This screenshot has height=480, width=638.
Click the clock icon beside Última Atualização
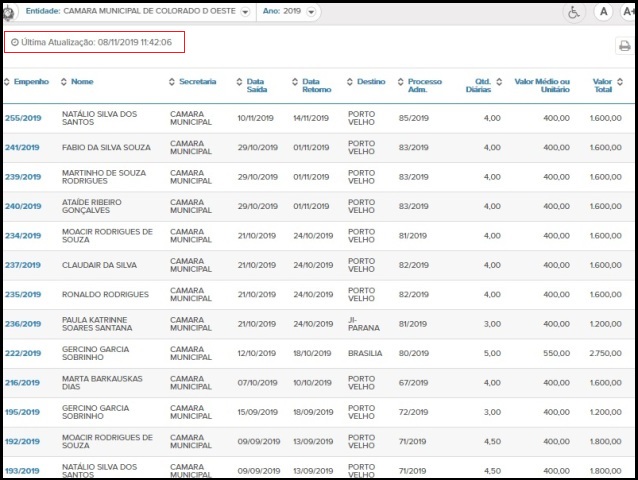tap(14, 43)
